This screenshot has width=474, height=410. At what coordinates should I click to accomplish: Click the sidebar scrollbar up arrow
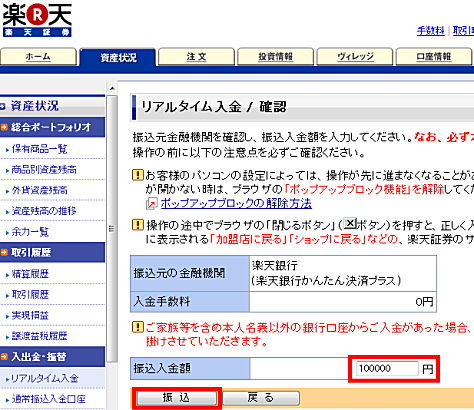tap(112, 88)
